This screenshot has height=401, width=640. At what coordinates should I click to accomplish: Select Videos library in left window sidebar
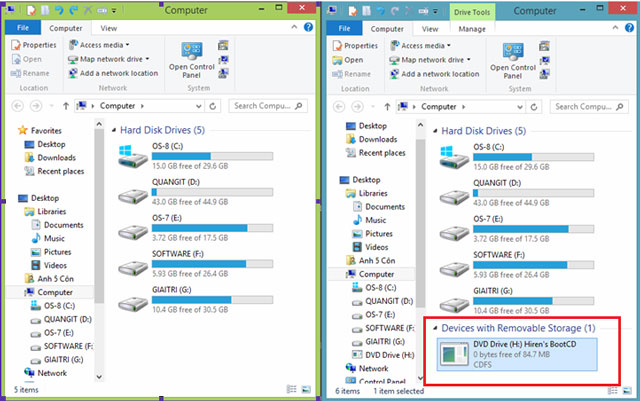tap(49, 265)
